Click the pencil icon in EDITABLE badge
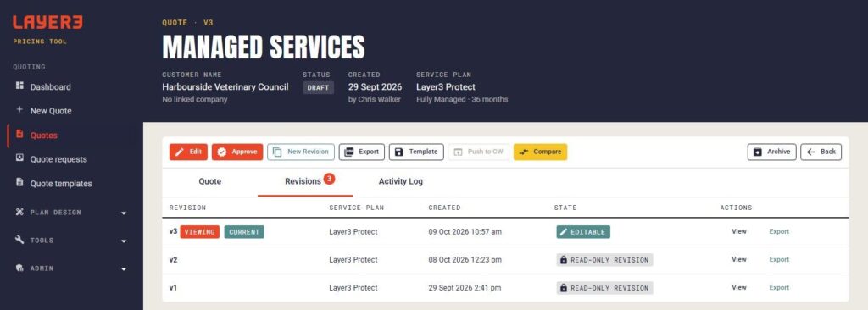This screenshot has width=868, height=310. click(564, 232)
